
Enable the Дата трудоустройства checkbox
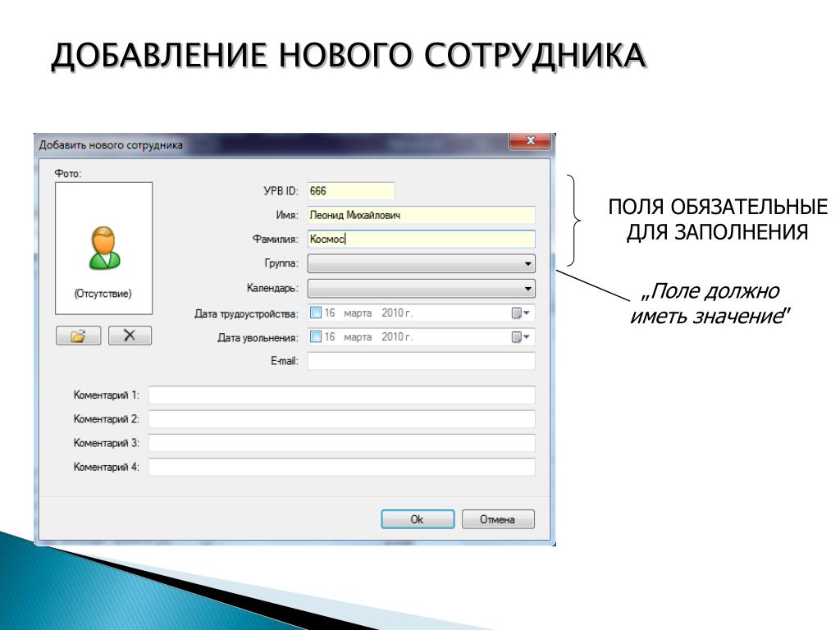pos(316,313)
